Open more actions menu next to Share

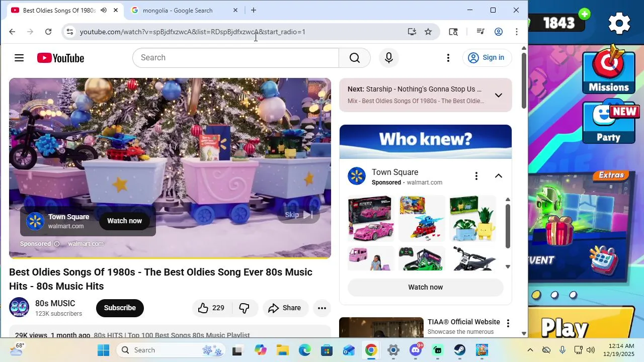coord(322,308)
